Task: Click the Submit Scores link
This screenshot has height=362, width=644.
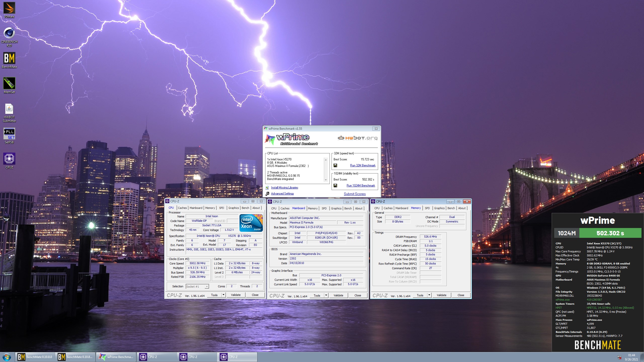Action: coord(355,194)
